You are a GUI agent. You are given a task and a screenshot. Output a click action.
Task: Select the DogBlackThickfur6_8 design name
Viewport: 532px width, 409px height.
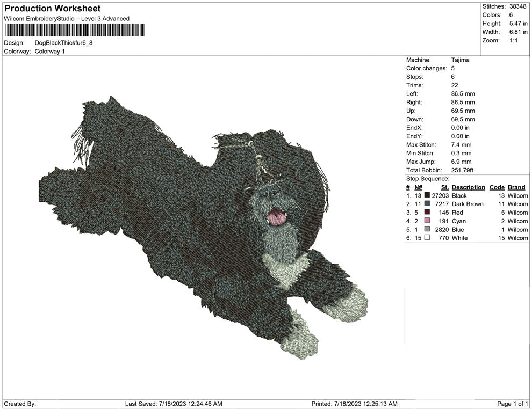(62, 43)
